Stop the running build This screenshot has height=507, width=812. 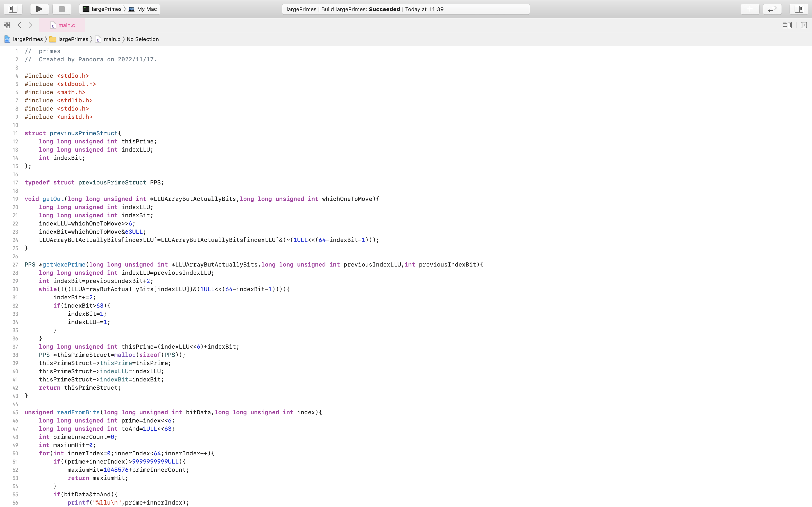[62, 9]
